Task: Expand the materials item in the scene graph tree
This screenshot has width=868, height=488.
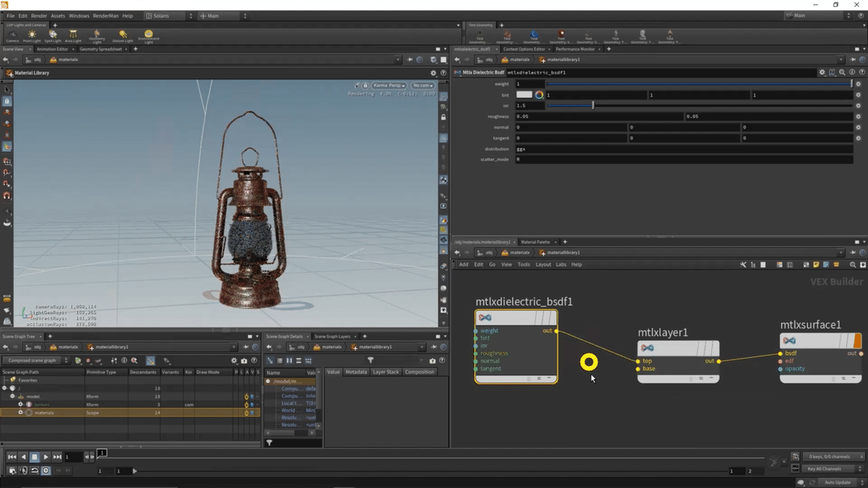Action: point(20,413)
